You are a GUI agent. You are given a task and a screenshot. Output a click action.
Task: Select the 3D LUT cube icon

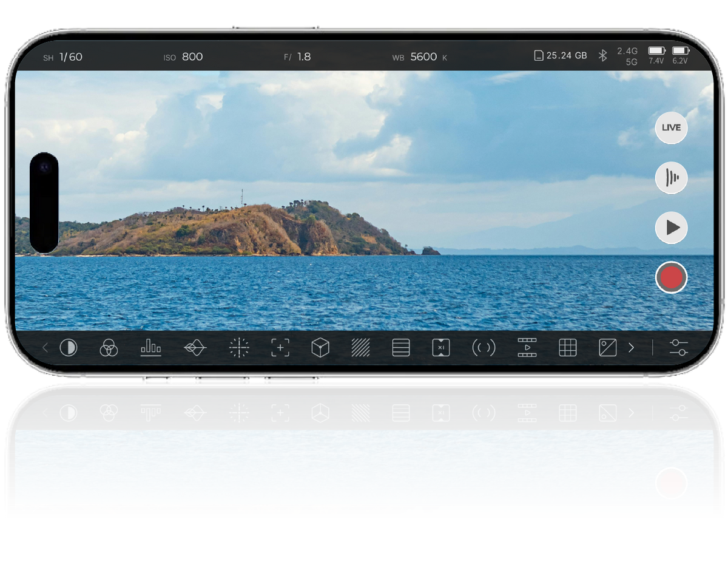(320, 348)
